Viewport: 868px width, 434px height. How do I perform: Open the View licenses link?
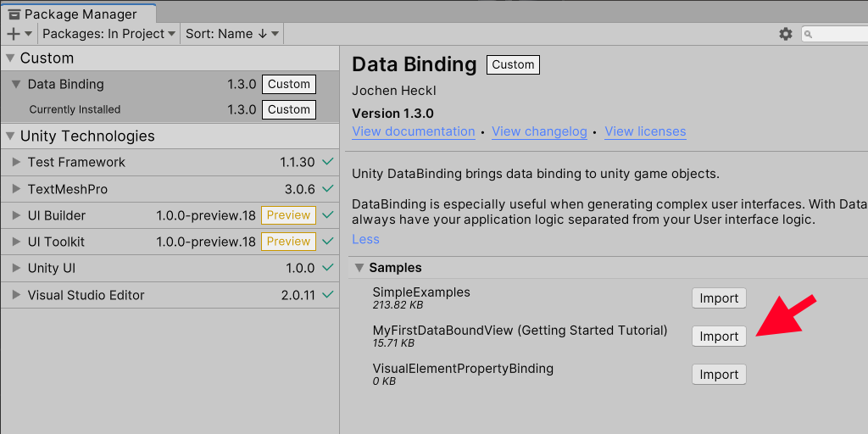point(645,131)
